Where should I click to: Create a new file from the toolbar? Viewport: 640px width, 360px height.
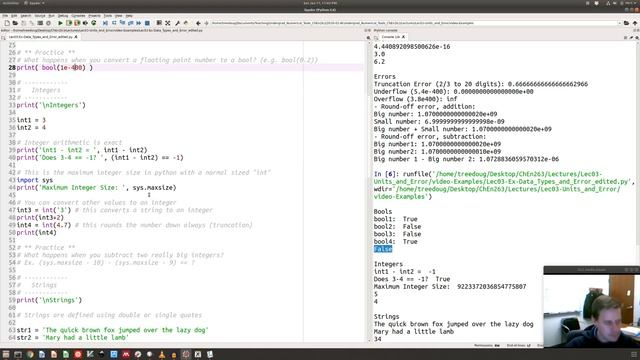[x=7, y=23]
